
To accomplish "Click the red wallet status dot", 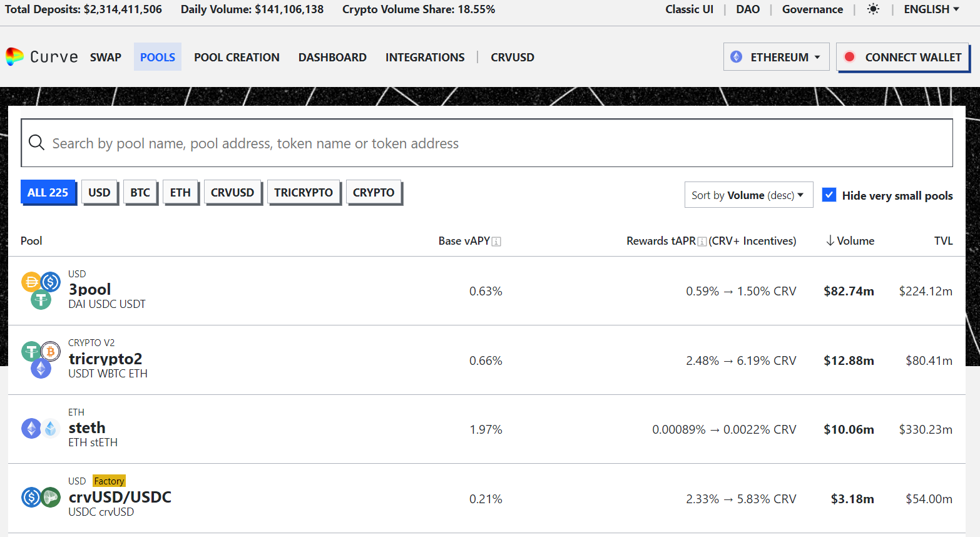I will point(849,57).
